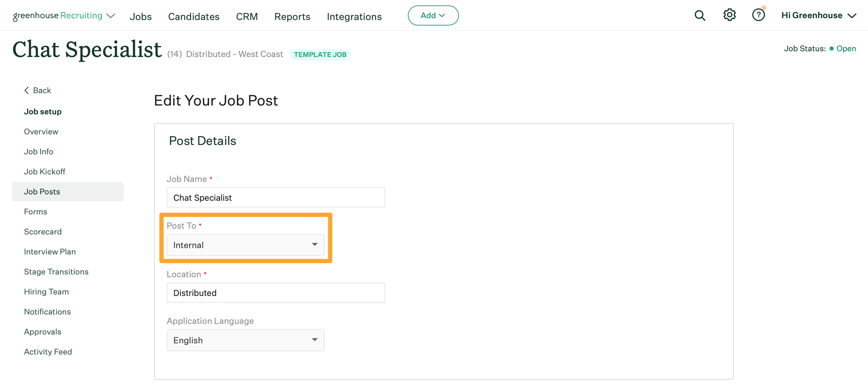Open the settings gear icon
The image size is (868, 390).
point(729,15)
